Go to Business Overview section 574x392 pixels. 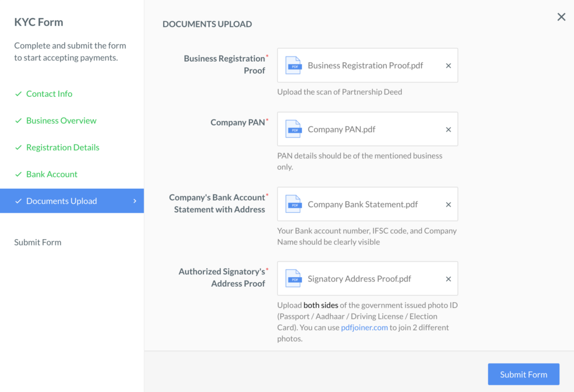tap(61, 120)
